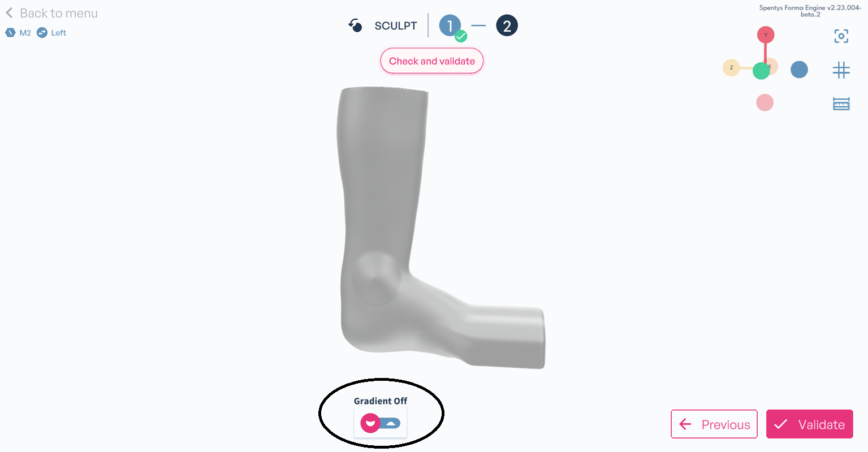Recenter view with the focus icon
This screenshot has width=868, height=452.
[x=841, y=36]
